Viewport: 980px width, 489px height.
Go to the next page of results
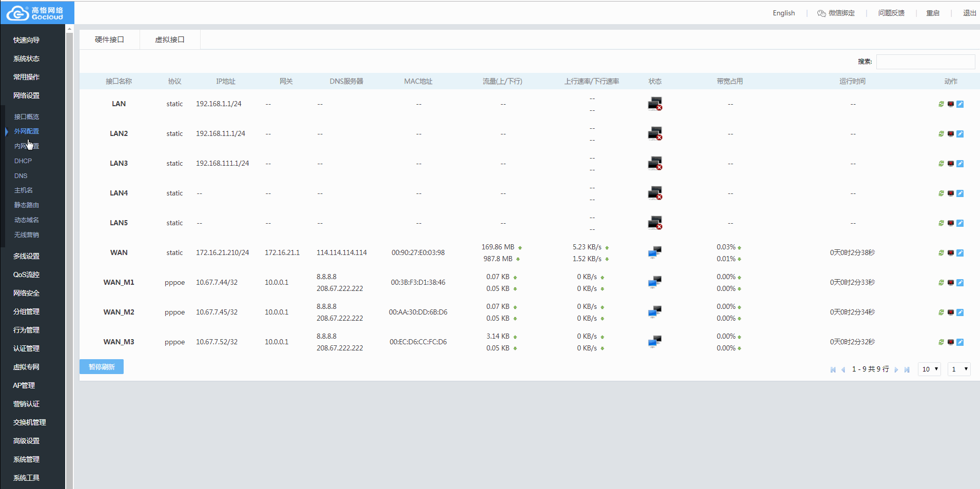click(896, 369)
